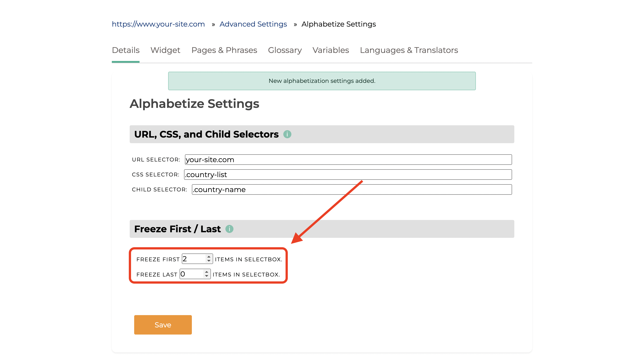Click the 'Advanced Settings' breadcrumb link

[x=253, y=24]
